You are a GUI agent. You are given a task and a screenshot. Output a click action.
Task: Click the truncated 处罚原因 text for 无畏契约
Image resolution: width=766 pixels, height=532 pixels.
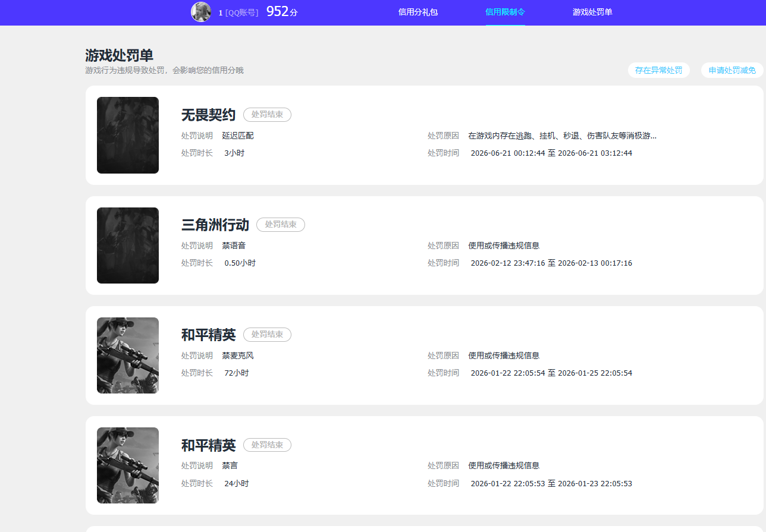click(x=563, y=136)
